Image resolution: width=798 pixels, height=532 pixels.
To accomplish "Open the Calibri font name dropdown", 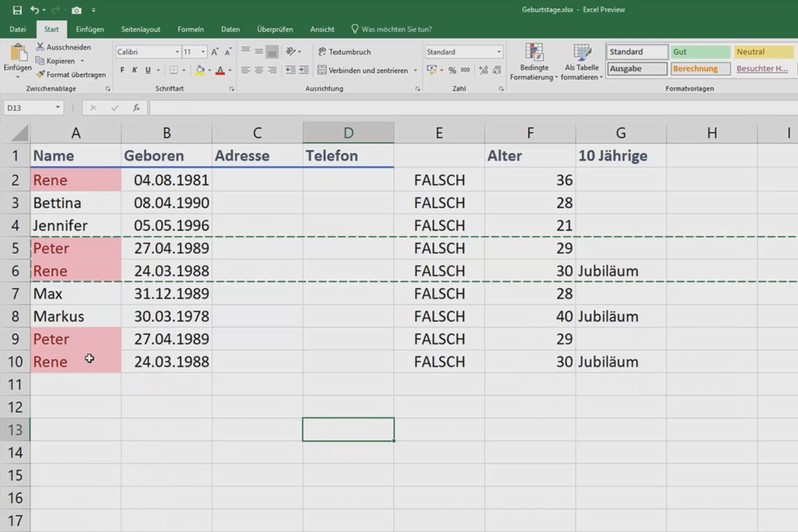I will tap(178, 52).
